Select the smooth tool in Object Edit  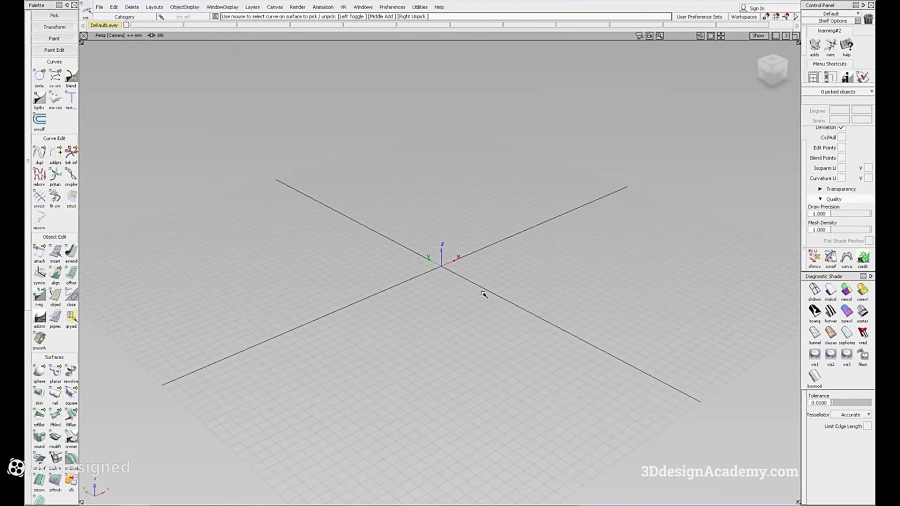coord(39,338)
